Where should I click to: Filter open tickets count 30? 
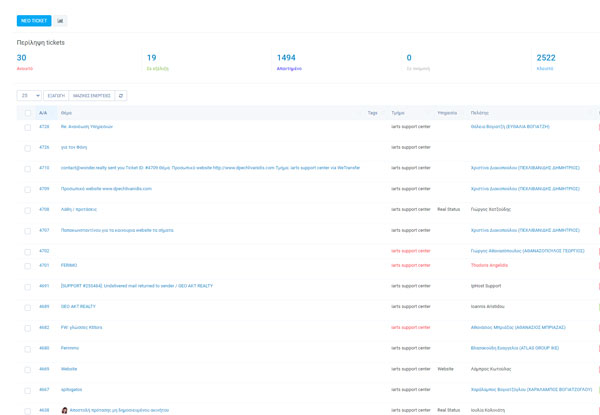tap(21, 58)
